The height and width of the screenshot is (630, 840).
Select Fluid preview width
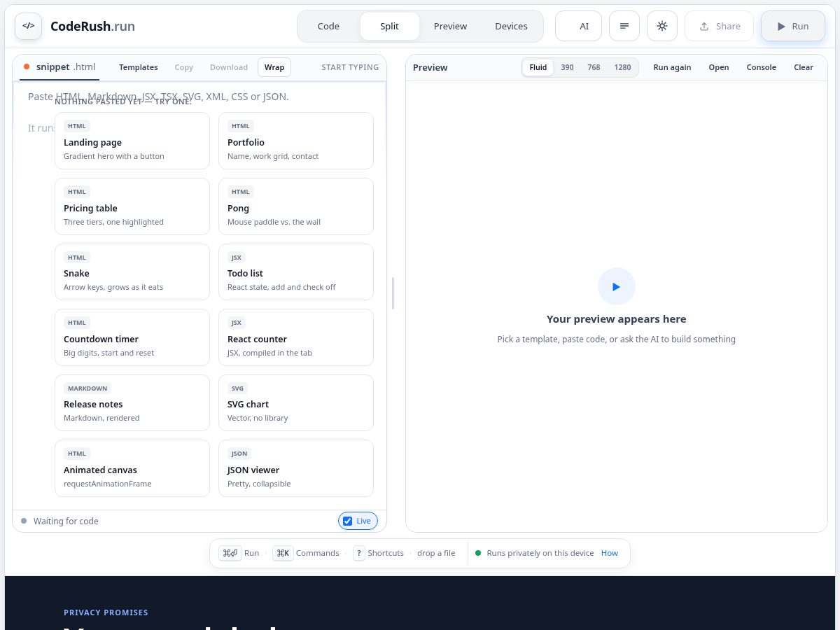538,67
